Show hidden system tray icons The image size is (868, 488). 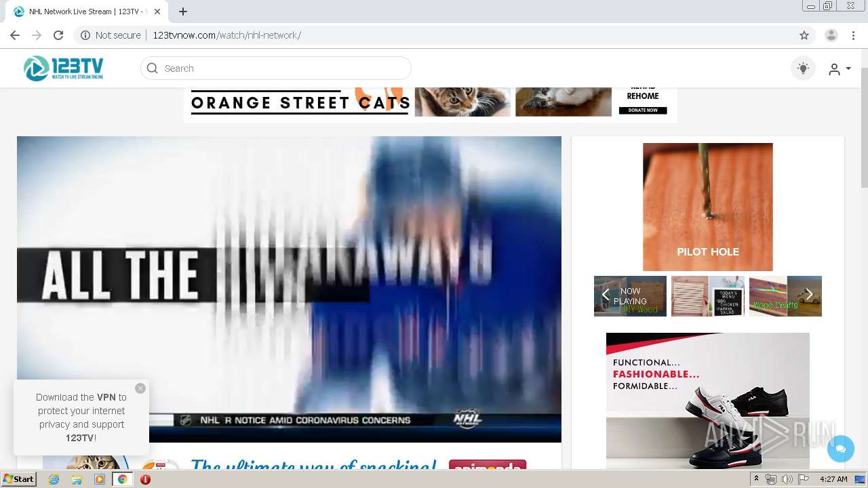[757, 479]
